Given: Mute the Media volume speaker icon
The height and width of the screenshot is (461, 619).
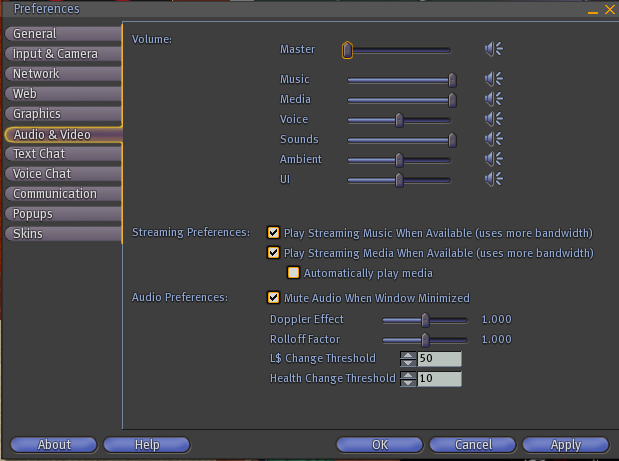Looking at the screenshot, I should coord(493,99).
